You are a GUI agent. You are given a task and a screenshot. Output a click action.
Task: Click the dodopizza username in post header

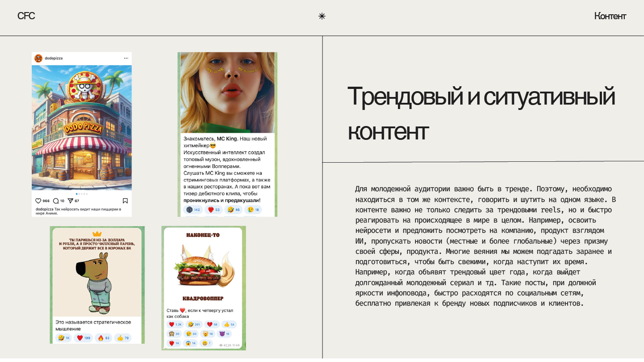[54, 58]
